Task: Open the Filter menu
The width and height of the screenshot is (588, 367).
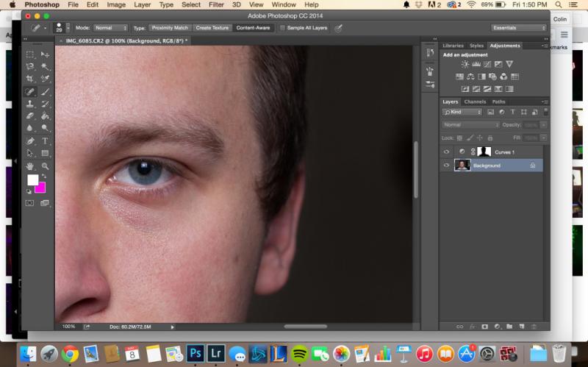Action: (215, 4)
